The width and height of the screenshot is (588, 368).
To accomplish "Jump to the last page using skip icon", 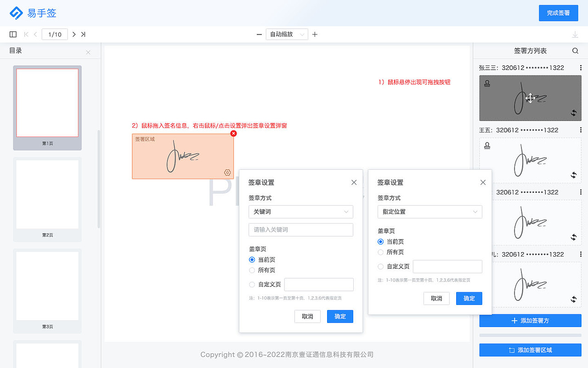I will 83,34.
